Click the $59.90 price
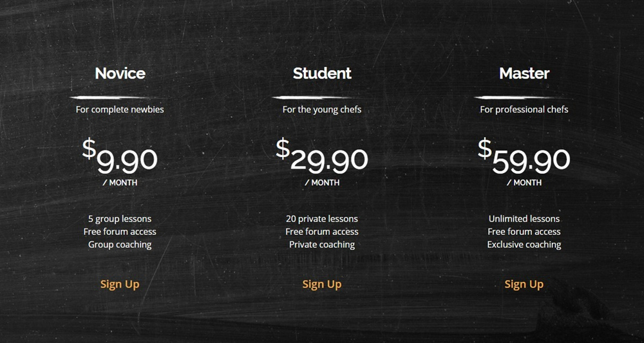 pyautogui.click(x=524, y=158)
